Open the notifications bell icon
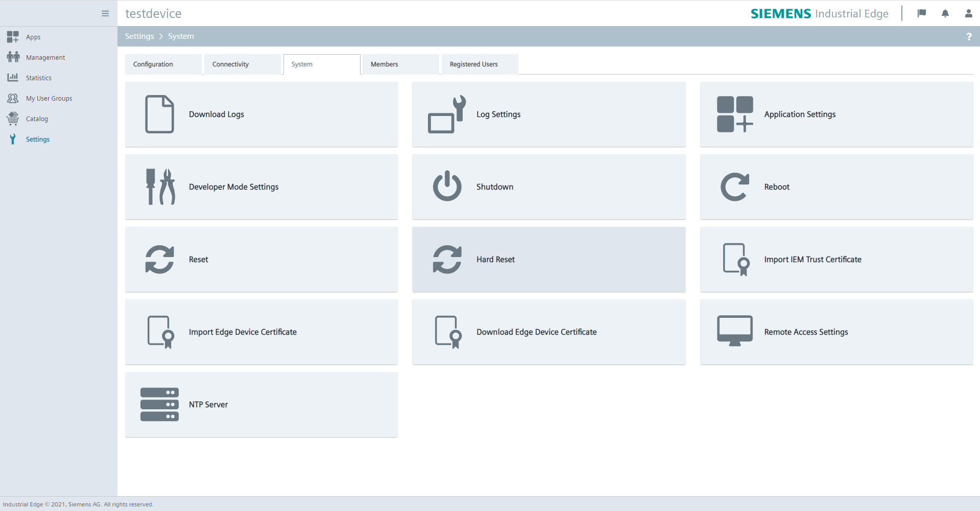The height and width of the screenshot is (511, 980). point(945,14)
